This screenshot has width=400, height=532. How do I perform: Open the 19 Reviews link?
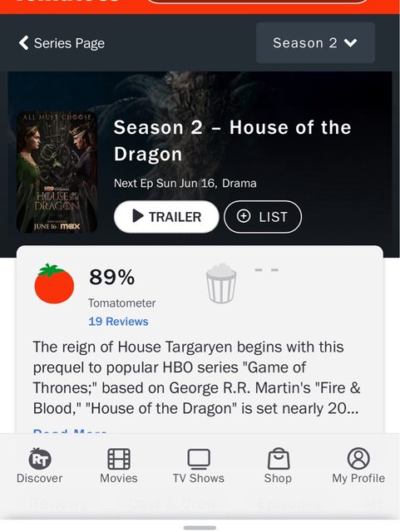(118, 322)
